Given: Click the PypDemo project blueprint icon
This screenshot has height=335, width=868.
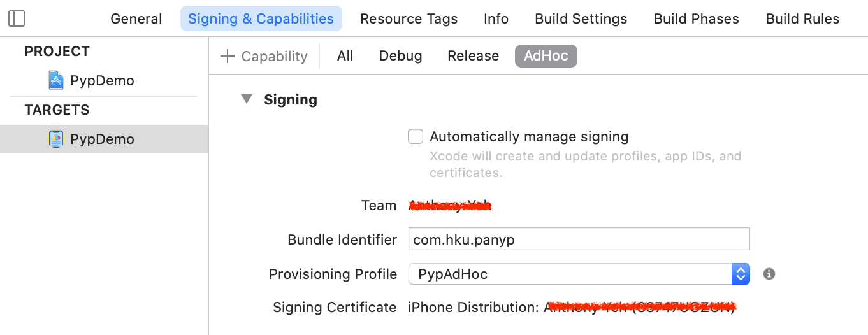Looking at the screenshot, I should [56, 80].
